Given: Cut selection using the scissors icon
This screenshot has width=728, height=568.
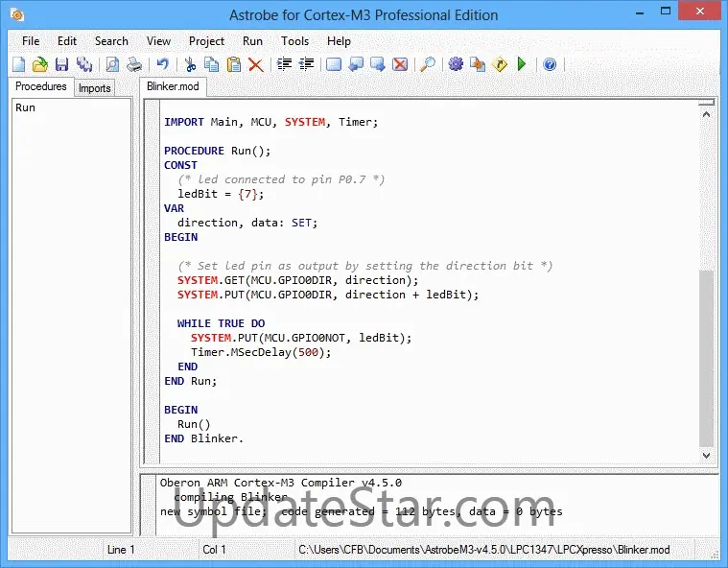Looking at the screenshot, I should [x=190, y=64].
